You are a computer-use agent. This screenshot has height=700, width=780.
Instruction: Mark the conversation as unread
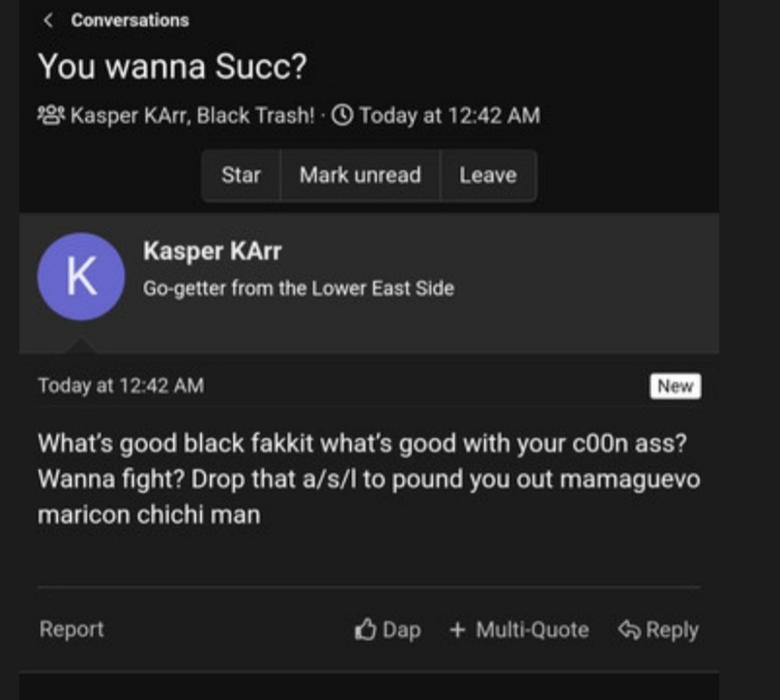(360, 175)
